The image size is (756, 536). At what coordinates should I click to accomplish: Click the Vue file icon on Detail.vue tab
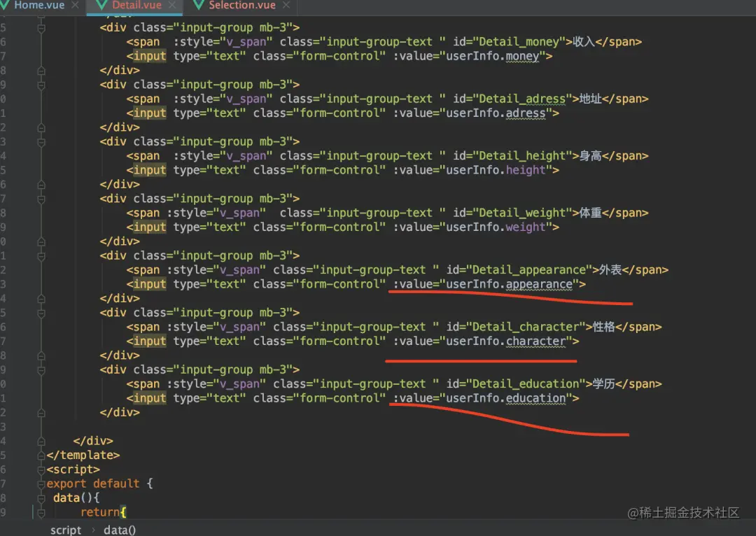(101, 6)
